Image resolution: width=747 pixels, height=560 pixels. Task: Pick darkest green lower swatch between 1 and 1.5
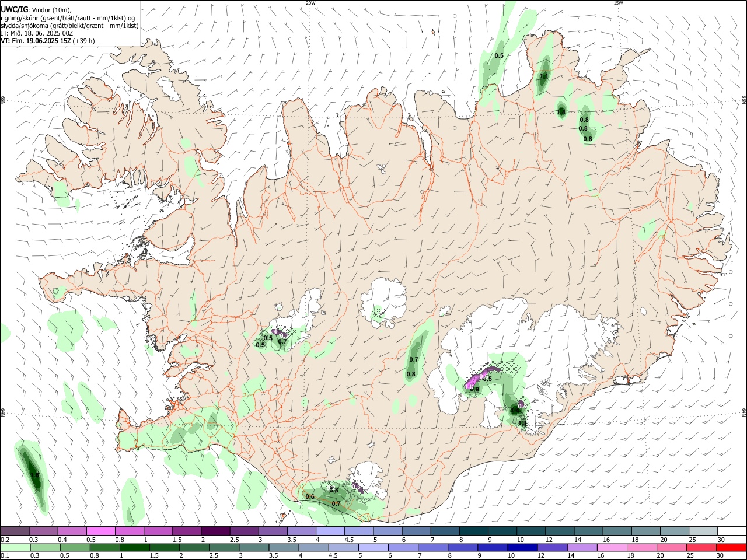pyautogui.click(x=134, y=548)
